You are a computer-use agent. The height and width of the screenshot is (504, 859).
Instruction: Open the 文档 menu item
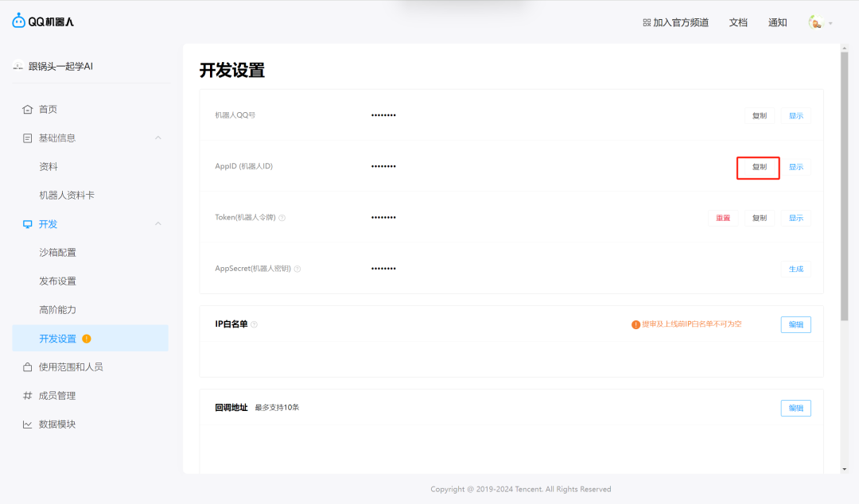click(x=738, y=22)
